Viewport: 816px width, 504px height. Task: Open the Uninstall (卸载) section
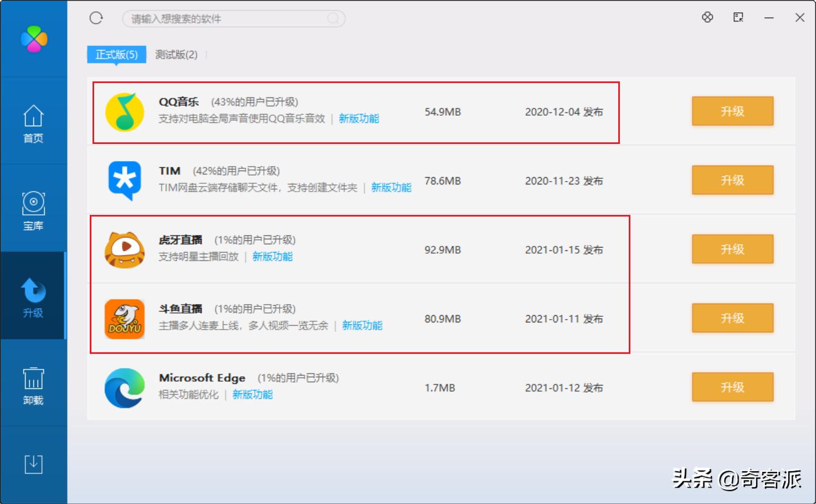click(x=33, y=385)
